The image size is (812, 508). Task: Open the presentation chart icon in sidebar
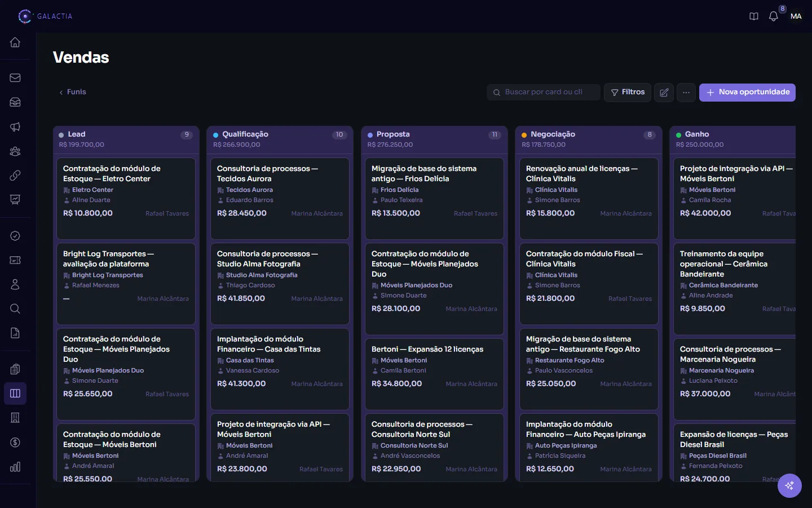point(15,200)
